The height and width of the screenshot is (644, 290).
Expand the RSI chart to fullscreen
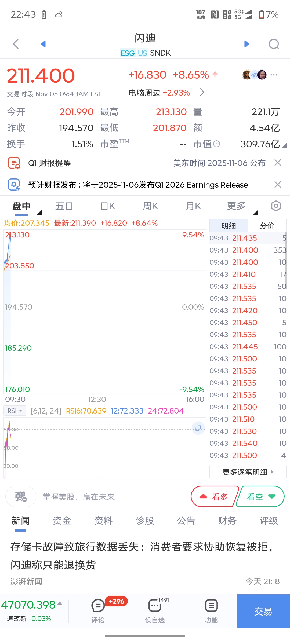coord(198,428)
